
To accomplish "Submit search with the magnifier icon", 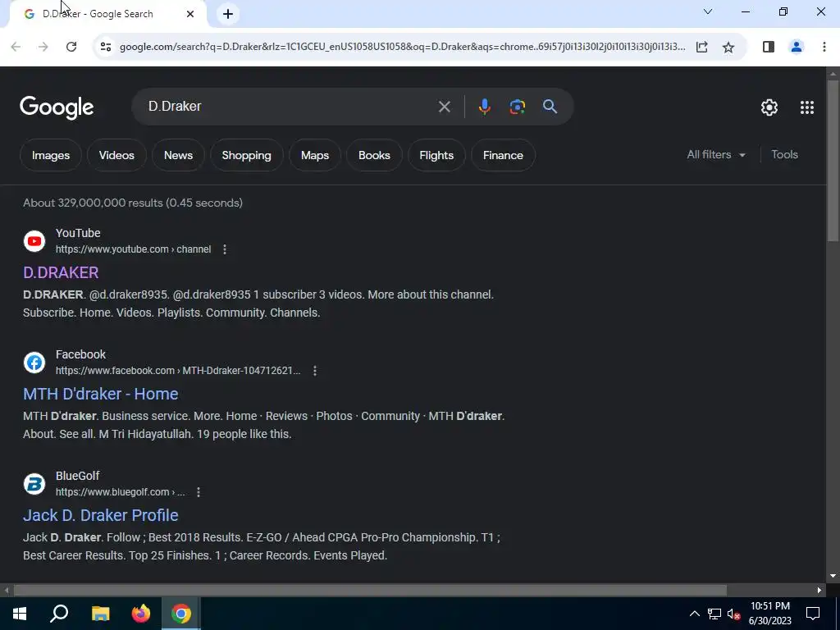I will tap(550, 106).
